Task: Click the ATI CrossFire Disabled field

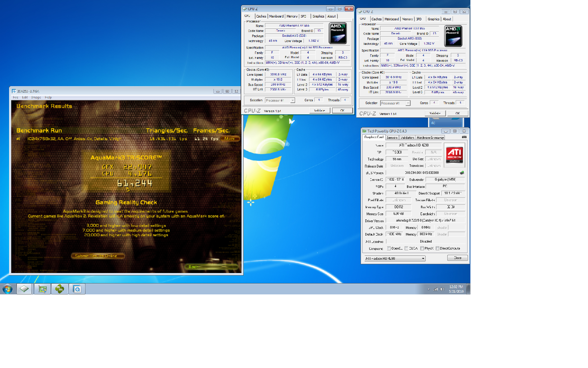Action: (426, 241)
